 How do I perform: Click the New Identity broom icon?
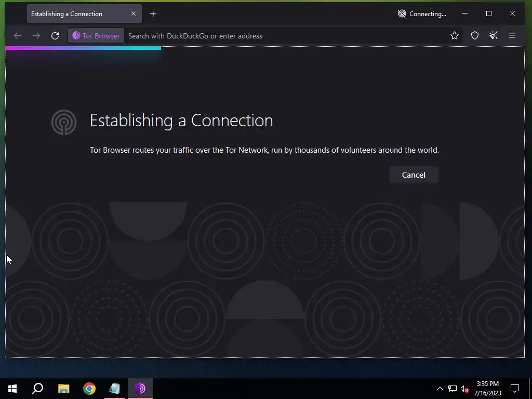pos(494,36)
